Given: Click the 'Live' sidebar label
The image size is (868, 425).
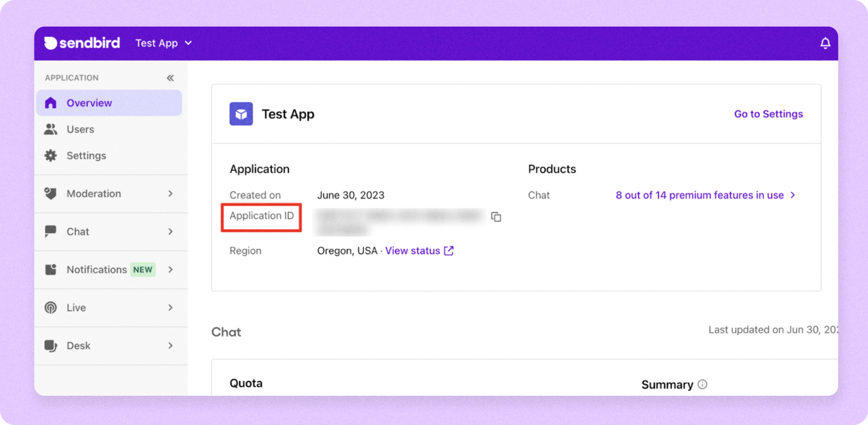Looking at the screenshot, I should (76, 308).
